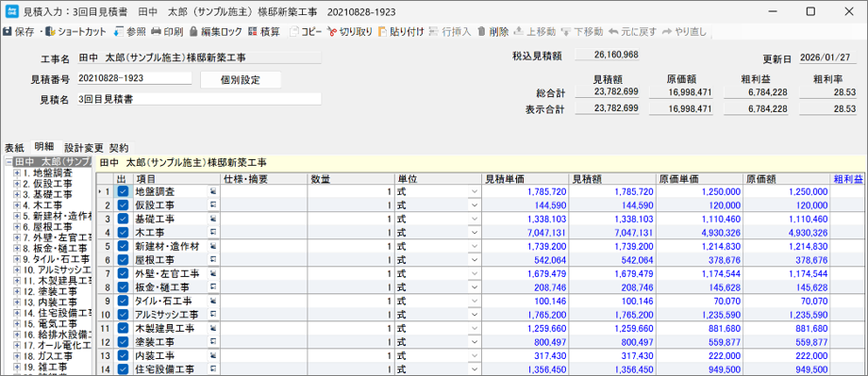Screen dimensions: 868x376
Task: Click the 個別設定 button
Action: [x=241, y=79]
